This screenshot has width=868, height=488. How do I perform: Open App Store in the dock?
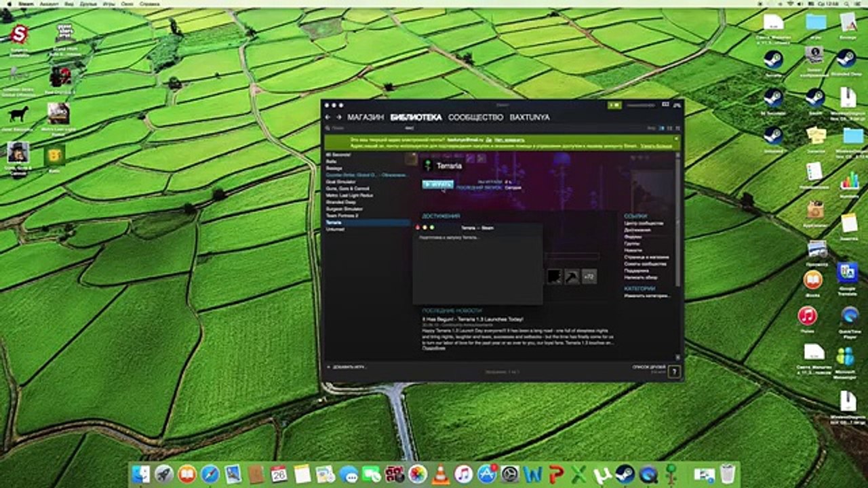pyautogui.click(x=486, y=474)
